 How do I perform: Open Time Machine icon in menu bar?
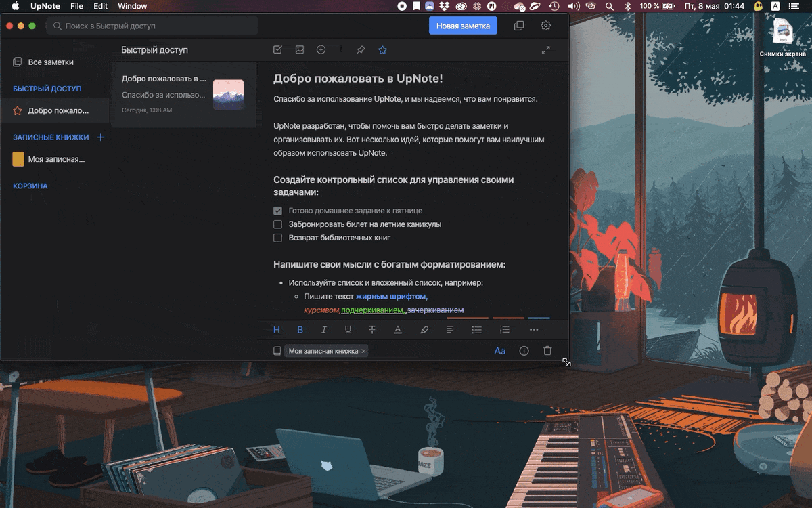click(x=554, y=6)
